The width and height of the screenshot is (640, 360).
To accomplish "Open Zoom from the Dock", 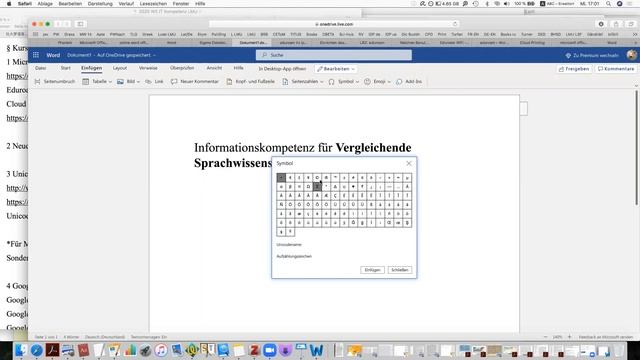I will (269, 350).
